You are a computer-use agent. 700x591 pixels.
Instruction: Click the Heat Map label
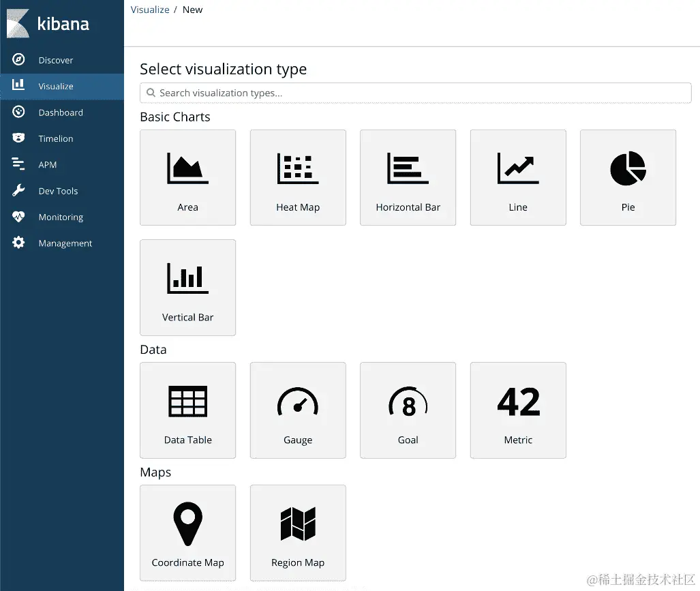pos(298,207)
